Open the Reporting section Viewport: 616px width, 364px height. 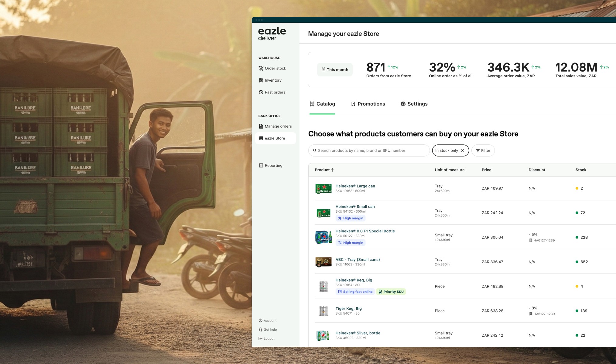[273, 165]
